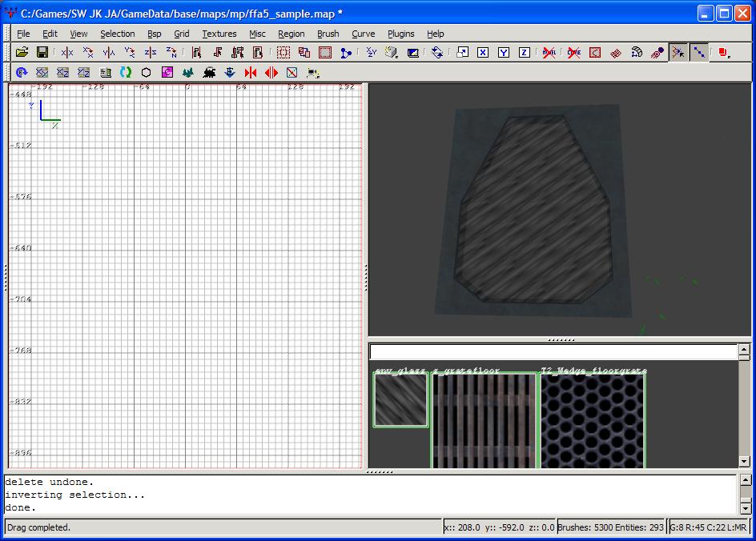
Task: Flip selection along the Z axis
Action: coord(150,52)
